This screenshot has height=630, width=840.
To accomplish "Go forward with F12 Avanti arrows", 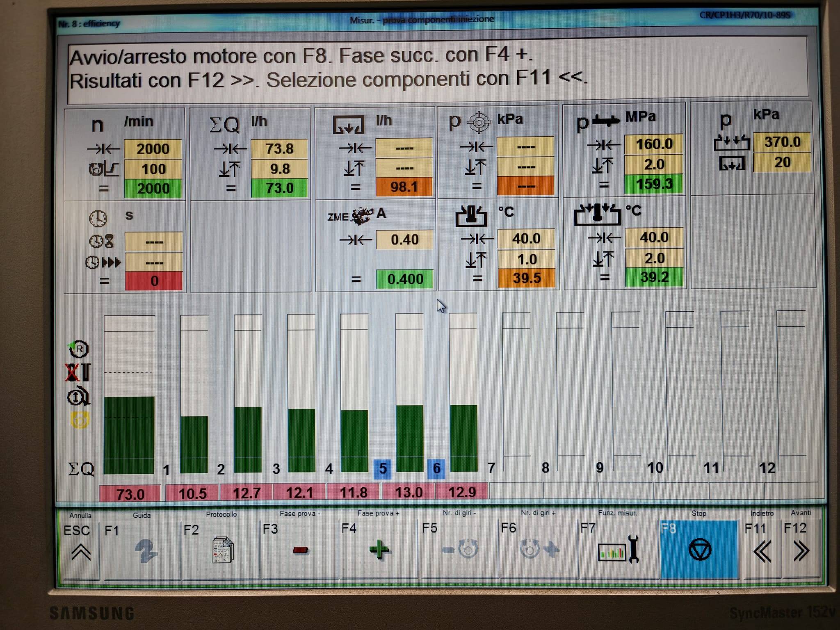I will (801, 549).
